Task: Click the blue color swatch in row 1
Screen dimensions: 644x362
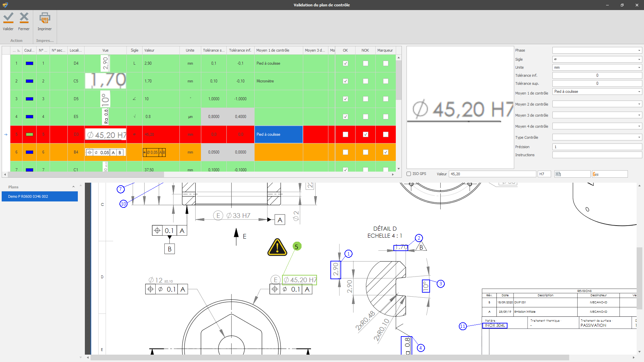Action: tap(30, 63)
